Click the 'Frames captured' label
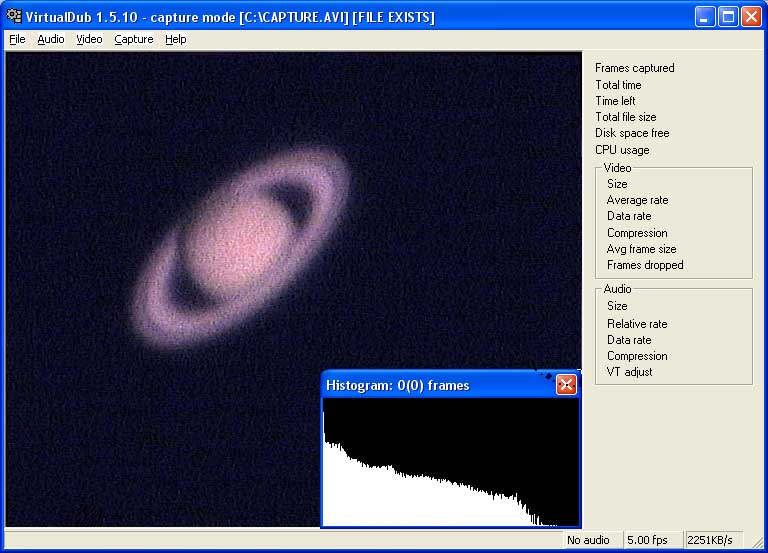The width and height of the screenshot is (768, 553). 634,68
